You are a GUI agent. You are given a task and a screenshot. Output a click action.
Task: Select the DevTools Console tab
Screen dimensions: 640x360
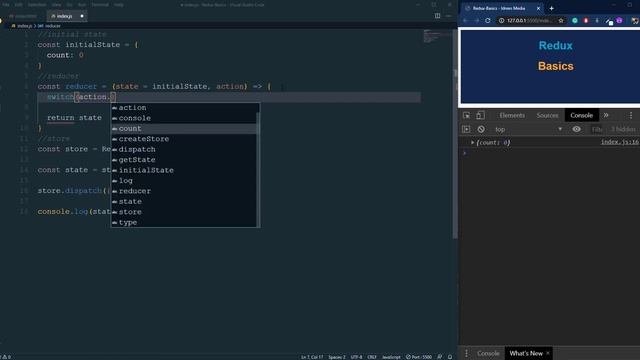pos(582,116)
